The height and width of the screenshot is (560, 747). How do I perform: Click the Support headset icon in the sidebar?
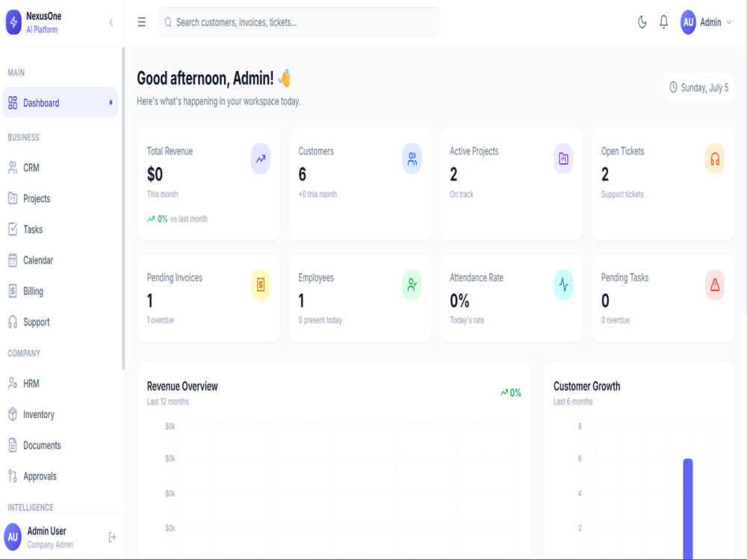[x=13, y=322]
